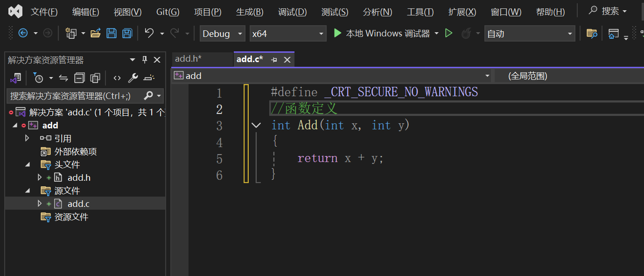Open the 编辑(E) menu
Viewport: 644px width, 276px height.
pyautogui.click(x=86, y=12)
